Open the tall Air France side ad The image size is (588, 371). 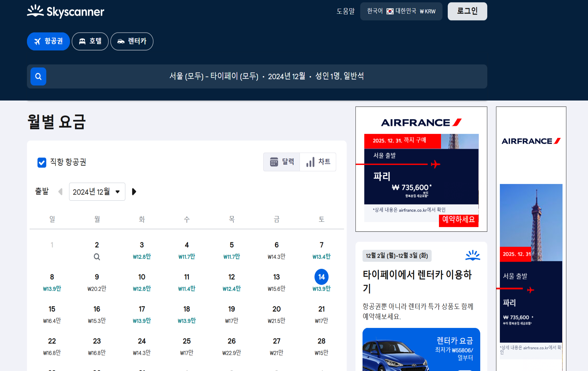click(x=531, y=239)
